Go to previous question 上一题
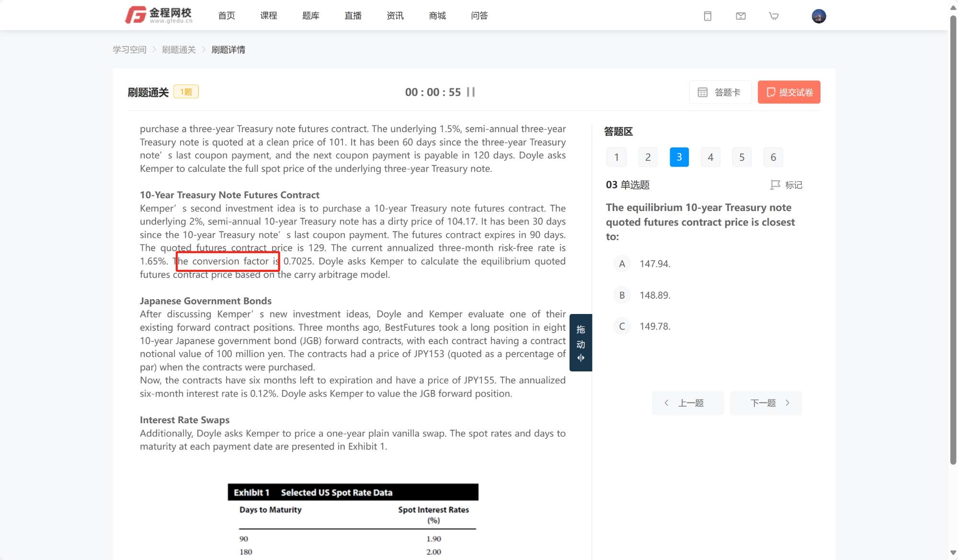Image resolution: width=958 pixels, height=560 pixels. (687, 403)
